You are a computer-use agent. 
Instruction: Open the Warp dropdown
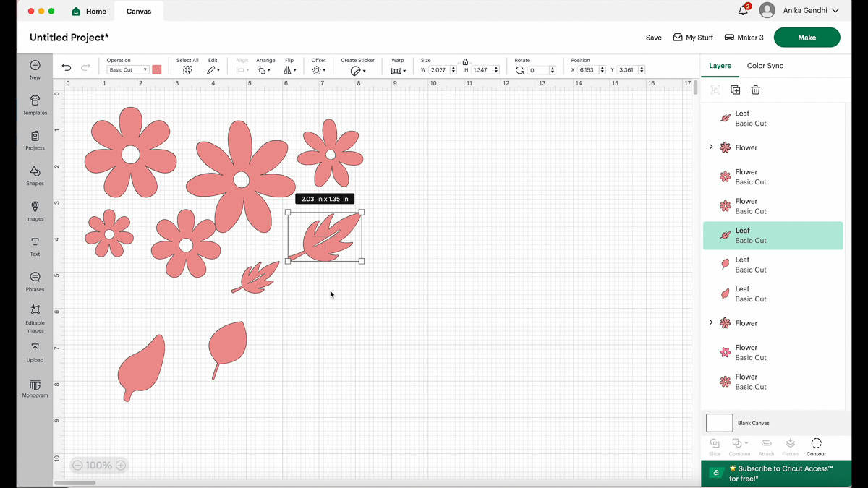coord(398,70)
